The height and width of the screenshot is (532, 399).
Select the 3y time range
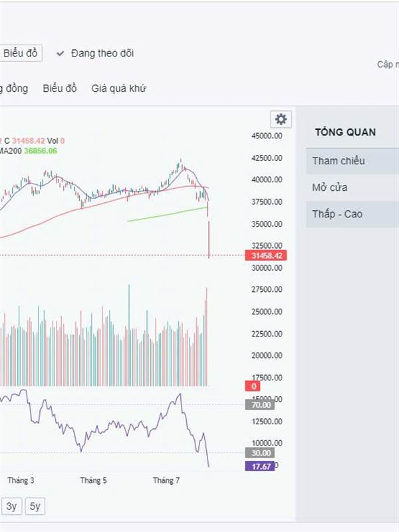tap(12, 506)
